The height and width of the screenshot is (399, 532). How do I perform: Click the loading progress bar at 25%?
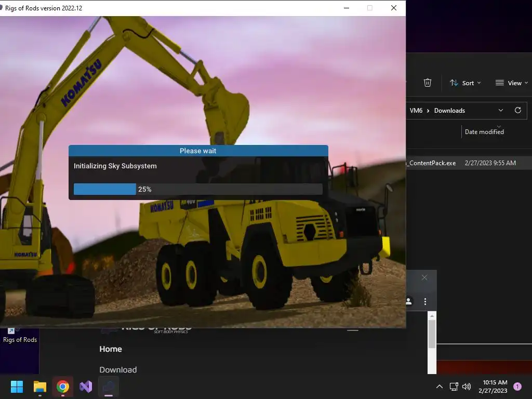198,189
